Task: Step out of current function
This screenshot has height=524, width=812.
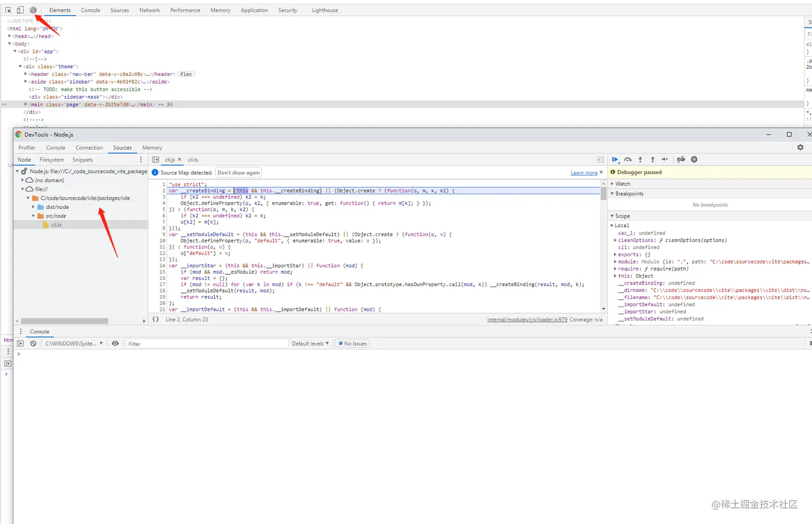Action: pos(653,159)
